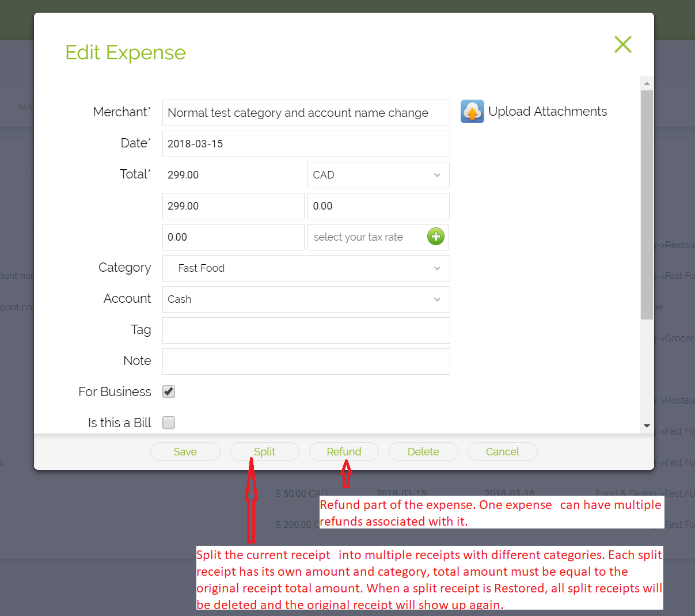This screenshot has height=616, width=695.
Task: Click the Upload Attachments cloud icon
Action: (x=472, y=111)
